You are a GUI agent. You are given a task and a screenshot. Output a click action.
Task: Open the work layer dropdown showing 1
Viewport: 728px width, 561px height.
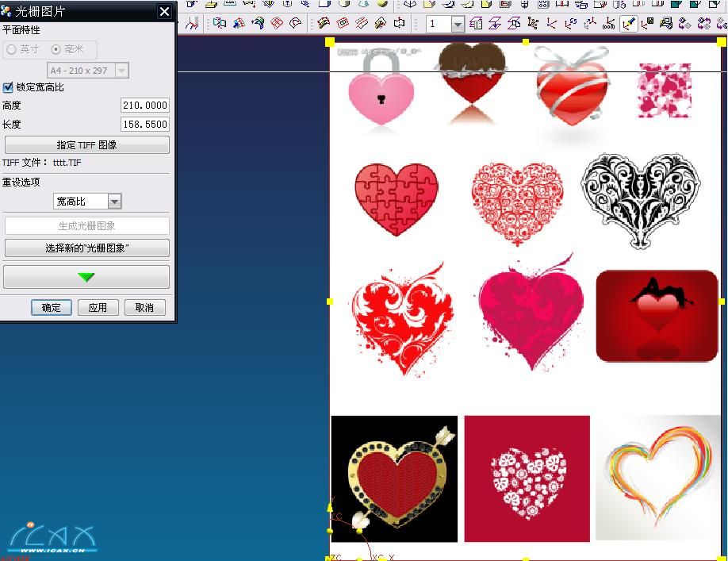(458, 25)
